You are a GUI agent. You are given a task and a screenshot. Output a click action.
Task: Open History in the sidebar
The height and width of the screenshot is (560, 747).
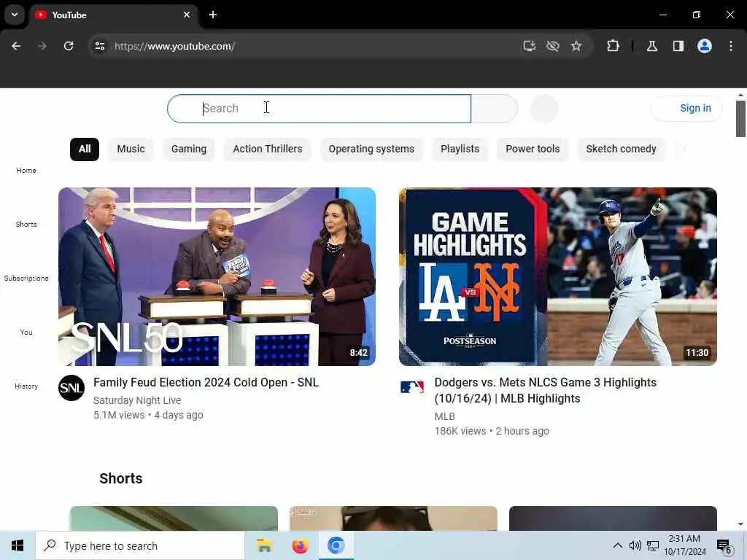pyautogui.click(x=26, y=386)
